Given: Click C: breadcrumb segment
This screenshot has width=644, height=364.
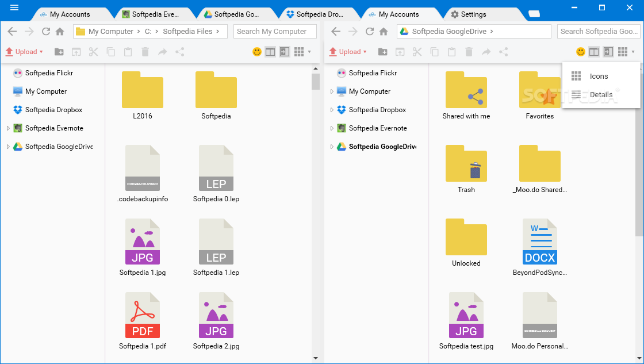Looking at the screenshot, I should pos(148,31).
